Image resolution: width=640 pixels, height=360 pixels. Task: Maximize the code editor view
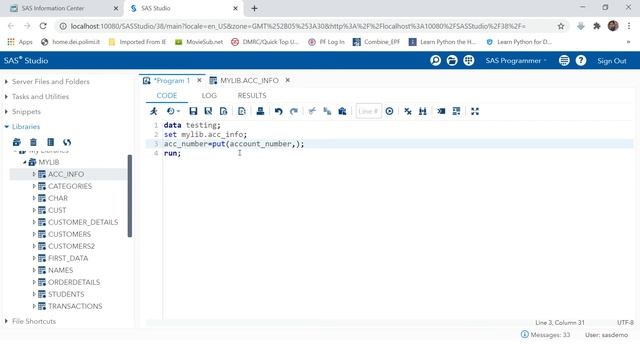pos(475,111)
